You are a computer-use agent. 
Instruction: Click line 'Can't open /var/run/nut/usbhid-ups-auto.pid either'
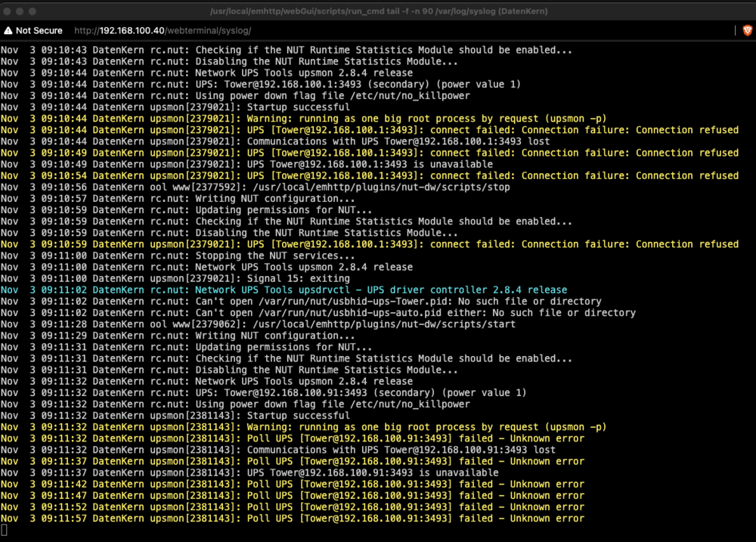(318, 313)
